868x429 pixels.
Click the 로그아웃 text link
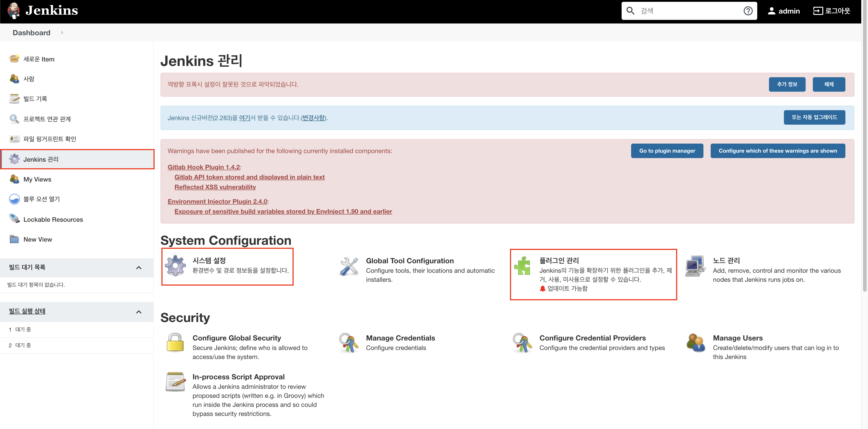(837, 11)
